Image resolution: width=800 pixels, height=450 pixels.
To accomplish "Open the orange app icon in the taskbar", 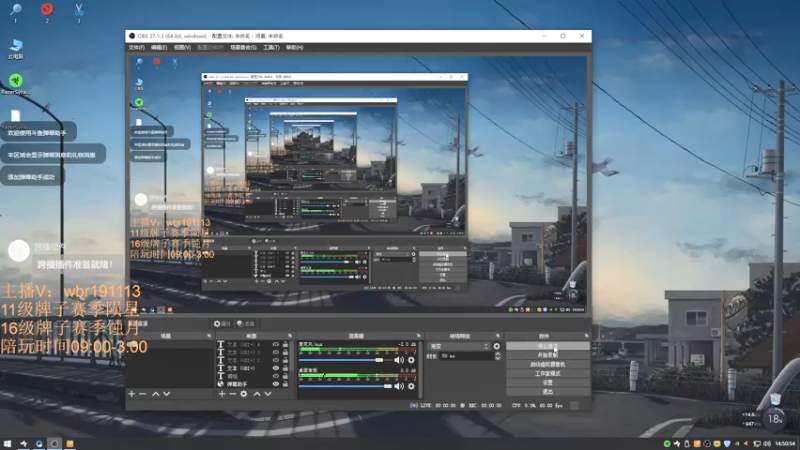I will (70, 444).
